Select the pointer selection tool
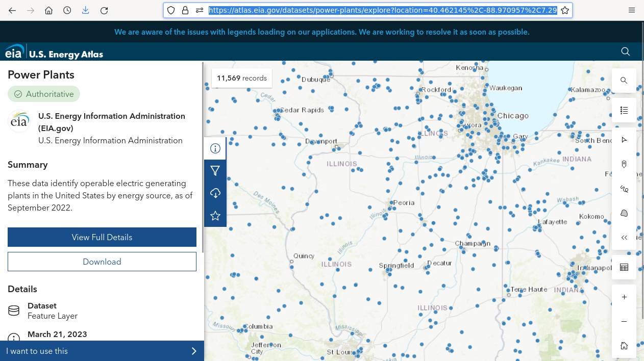This screenshot has width=644, height=361. 624,140
